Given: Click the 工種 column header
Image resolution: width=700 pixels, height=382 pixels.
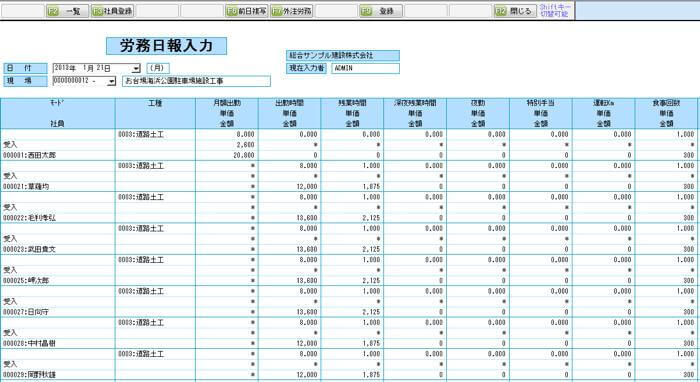Looking at the screenshot, I should (155, 103).
